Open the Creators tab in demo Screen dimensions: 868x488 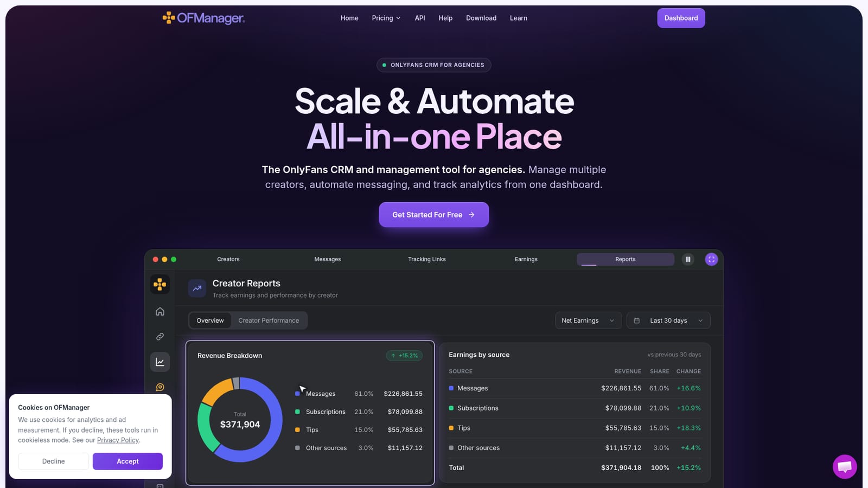228,259
